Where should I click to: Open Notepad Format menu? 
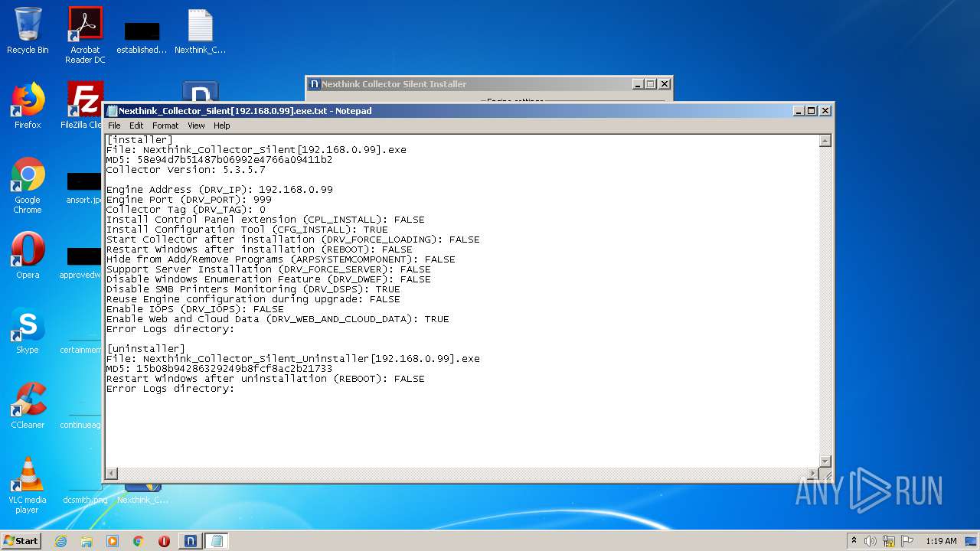coord(165,126)
